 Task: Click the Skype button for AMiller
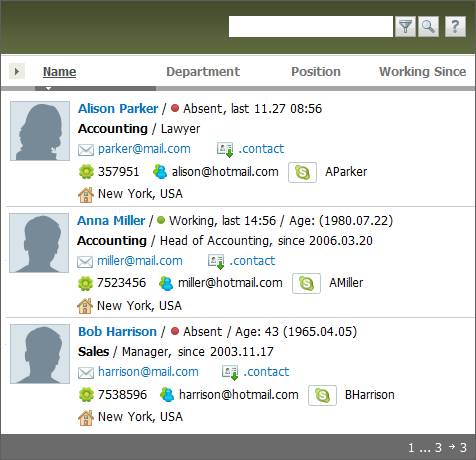[x=306, y=283]
